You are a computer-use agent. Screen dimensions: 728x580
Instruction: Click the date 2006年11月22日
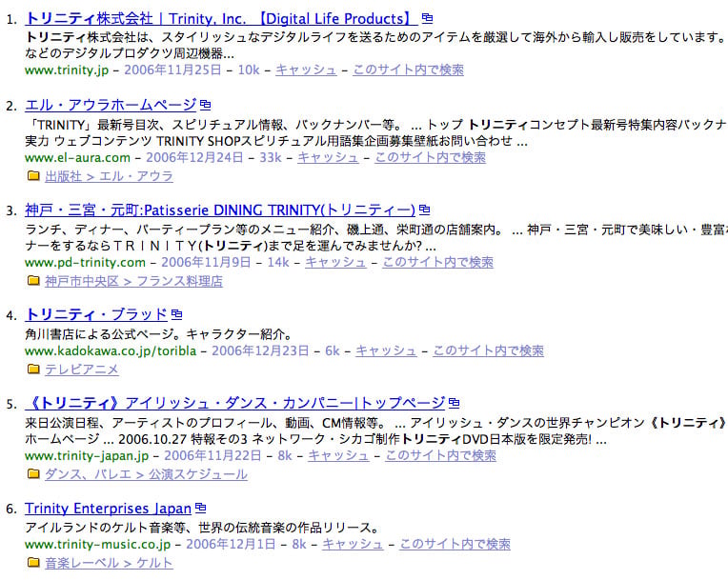coord(212,455)
